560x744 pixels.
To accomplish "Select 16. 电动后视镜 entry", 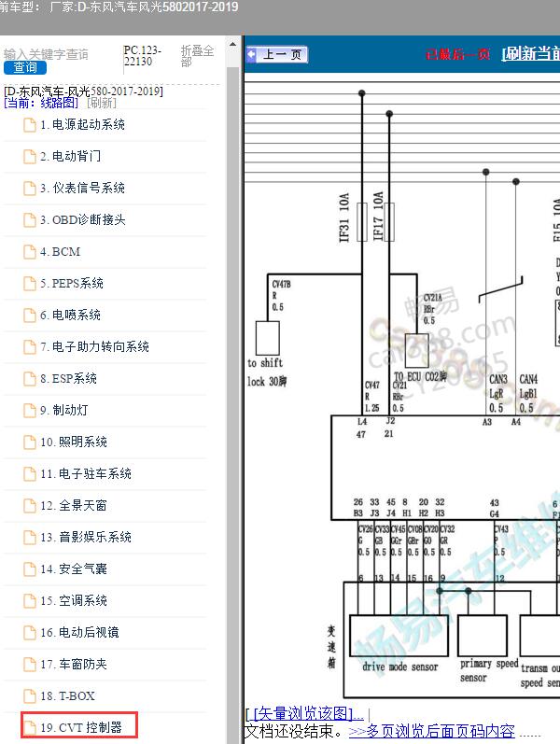I will (79, 633).
